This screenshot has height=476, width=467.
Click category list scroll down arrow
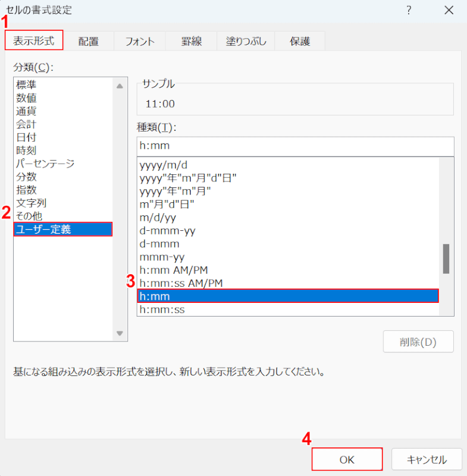[120, 334]
